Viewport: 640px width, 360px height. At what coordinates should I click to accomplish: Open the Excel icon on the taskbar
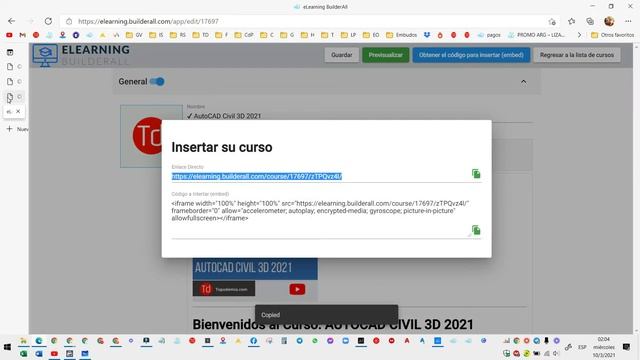click(23, 353)
